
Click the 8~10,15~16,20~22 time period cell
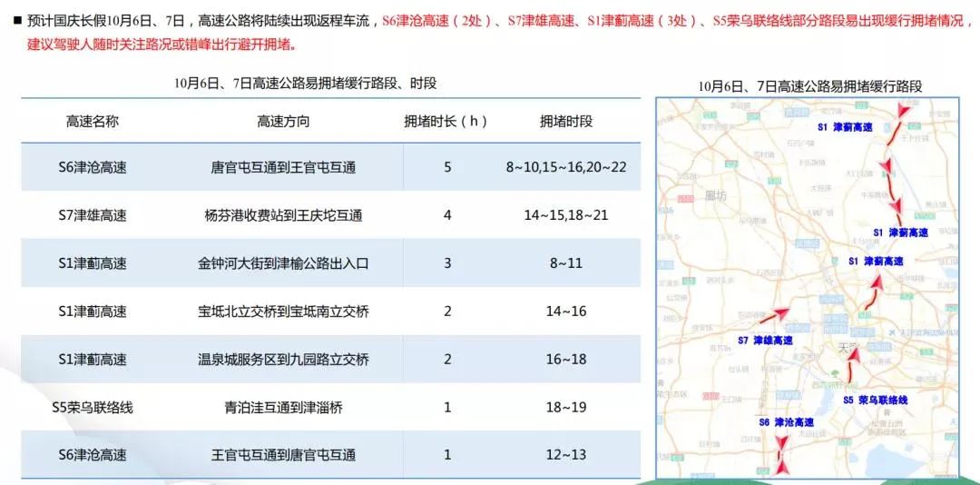[566, 168]
